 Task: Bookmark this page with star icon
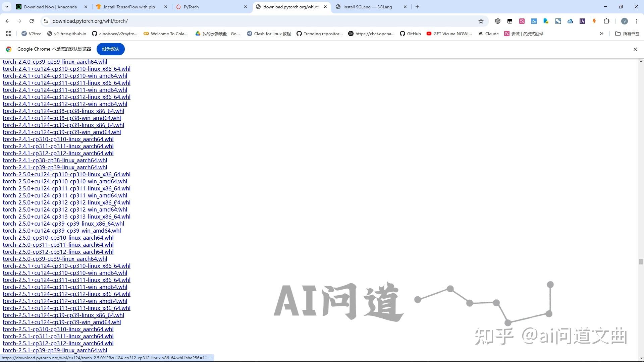point(481,21)
